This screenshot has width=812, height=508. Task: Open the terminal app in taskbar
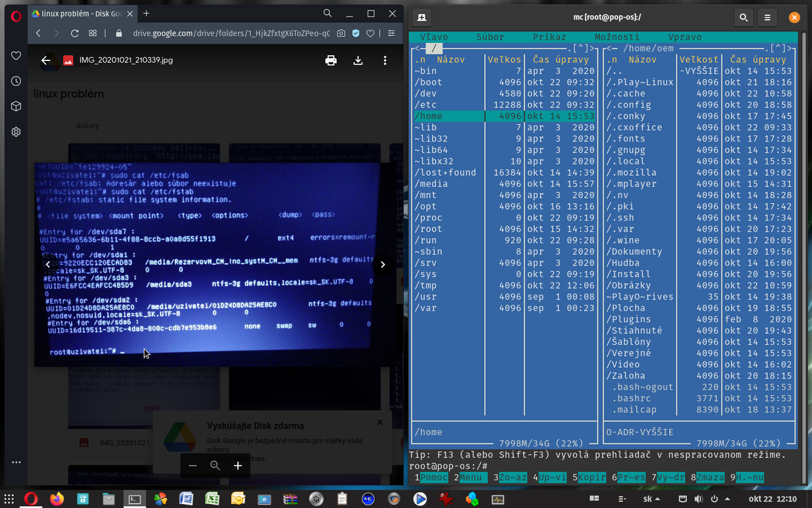click(x=134, y=499)
